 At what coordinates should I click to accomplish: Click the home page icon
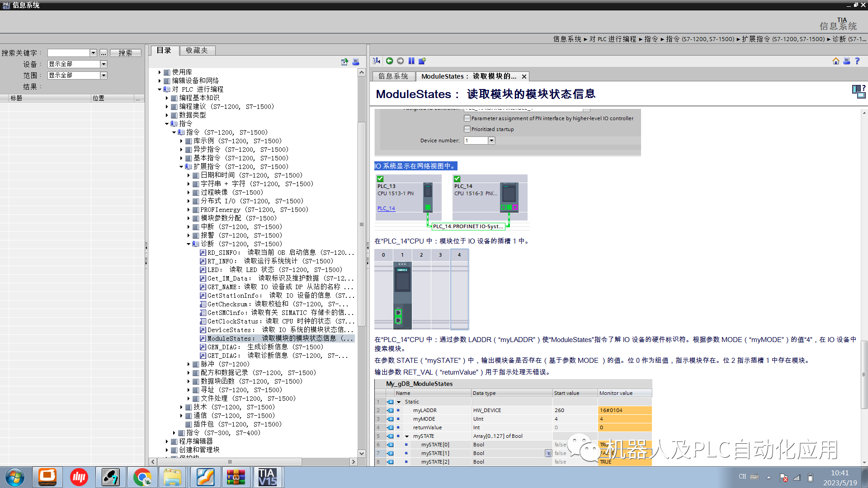pyautogui.click(x=836, y=61)
